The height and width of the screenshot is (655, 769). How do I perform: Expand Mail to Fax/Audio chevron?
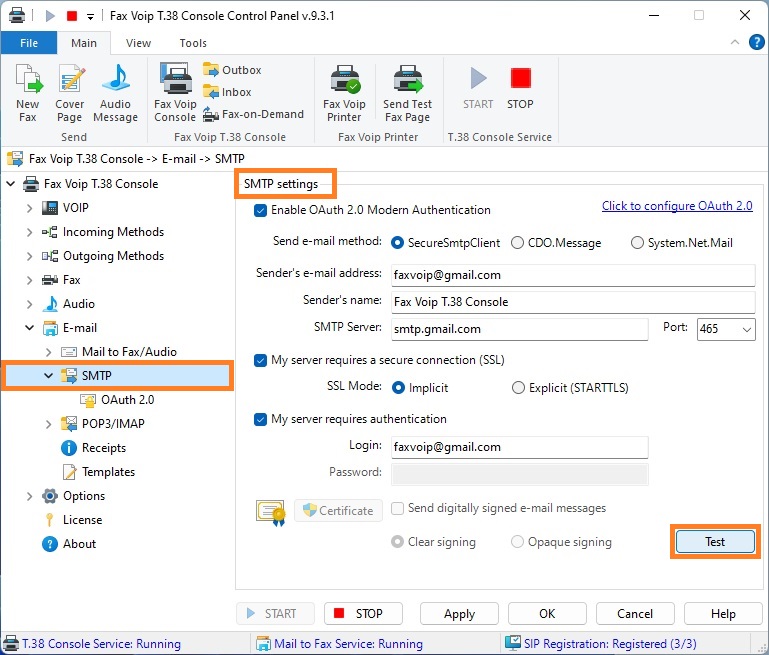click(x=49, y=352)
